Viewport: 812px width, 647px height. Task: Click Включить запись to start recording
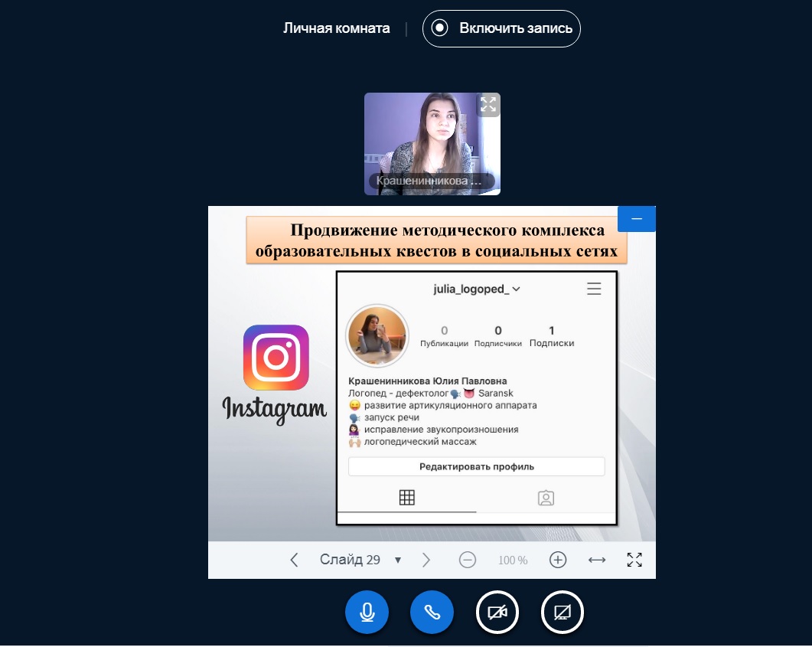coord(502,28)
